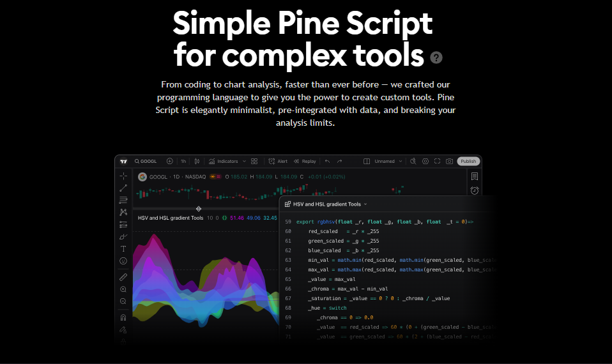
Task: Click the indicator value 51.46
Action: click(x=237, y=218)
